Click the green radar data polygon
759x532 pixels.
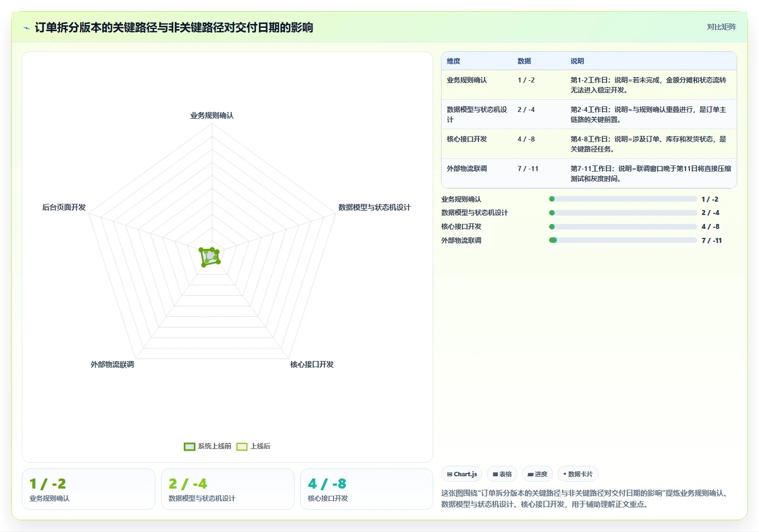pyautogui.click(x=209, y=257)
